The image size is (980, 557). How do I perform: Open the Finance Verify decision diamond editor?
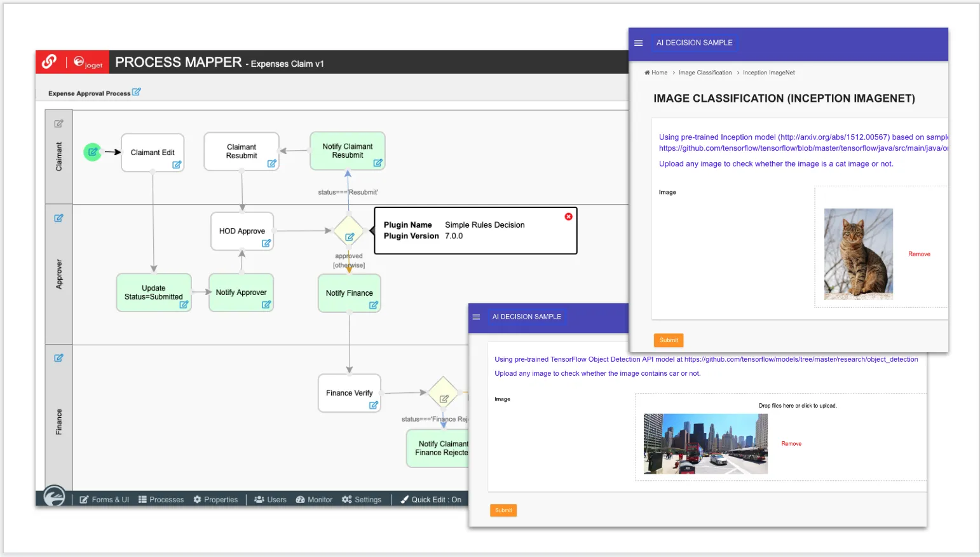click(x=444, y=399)
